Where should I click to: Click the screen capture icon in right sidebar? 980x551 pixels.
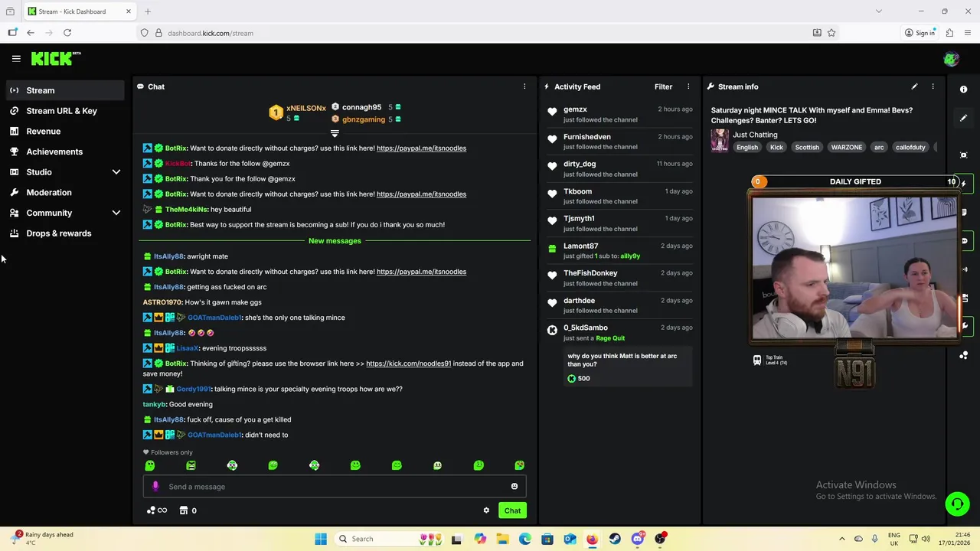(x=964, y=155)
